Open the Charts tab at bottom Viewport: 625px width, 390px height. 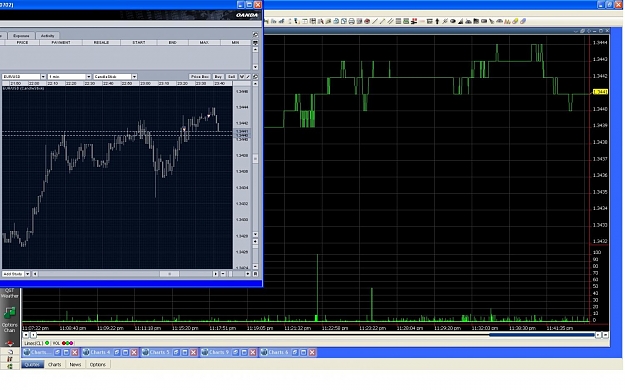point(55,364)
